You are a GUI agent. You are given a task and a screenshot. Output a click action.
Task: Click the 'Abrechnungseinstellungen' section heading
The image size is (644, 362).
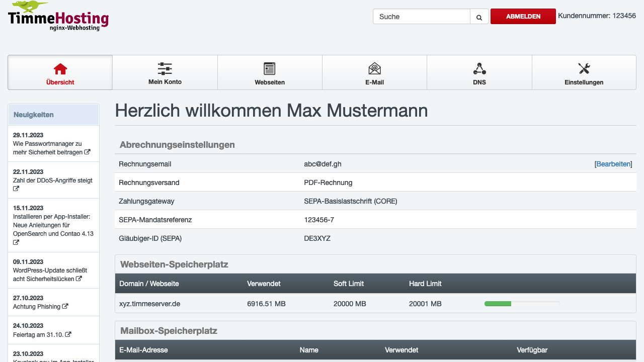click(x=177, y=145)
